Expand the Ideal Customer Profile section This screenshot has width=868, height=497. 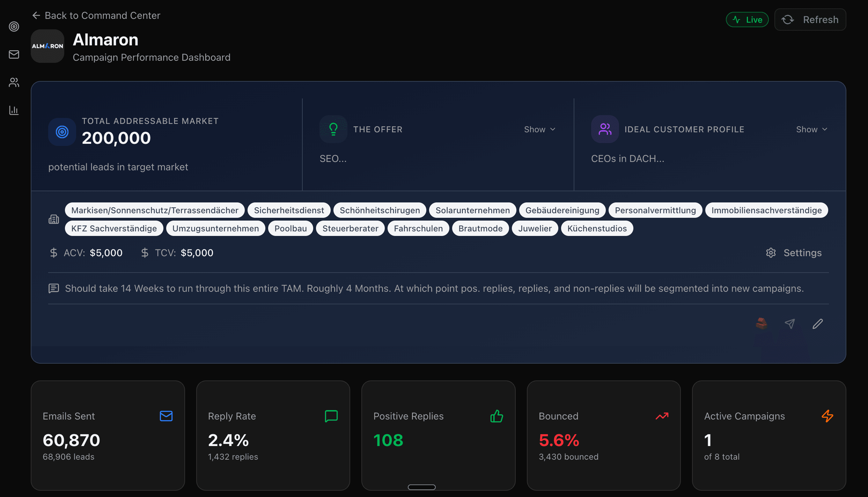(x=812, y=129)
